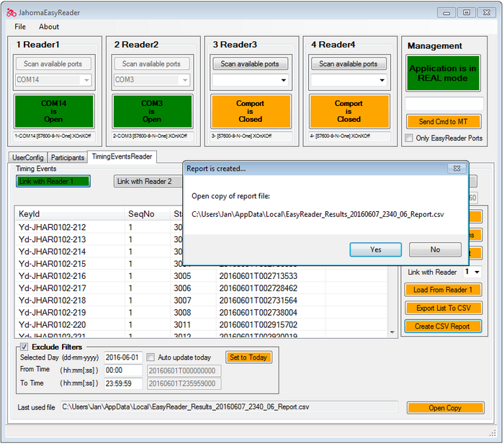The image size is (504, 444).
Task: Enable Auto update today checkbox
Action: [150, 358]
